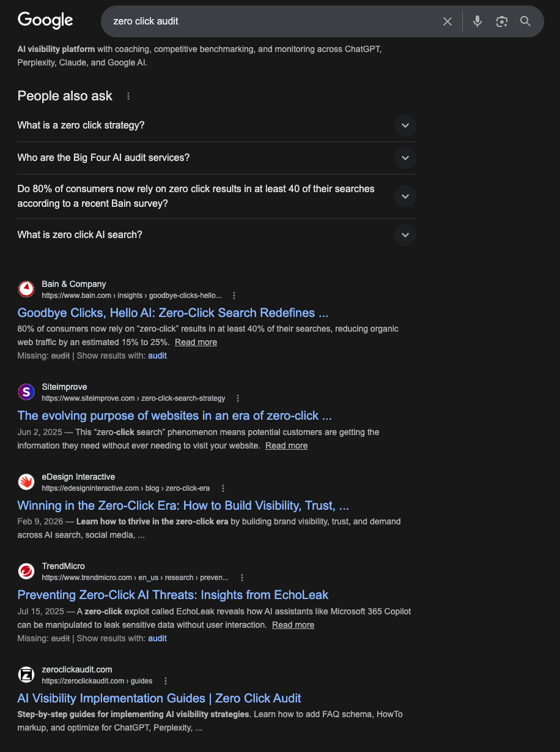
Task: Open more options for TrendMicro result
Action: pyautogui.click(x=242, y=578)
